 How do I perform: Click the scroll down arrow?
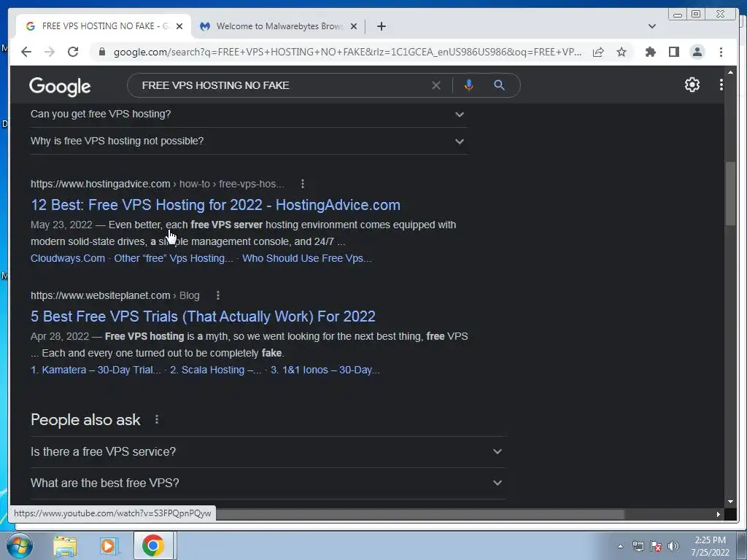click(729, 502)
